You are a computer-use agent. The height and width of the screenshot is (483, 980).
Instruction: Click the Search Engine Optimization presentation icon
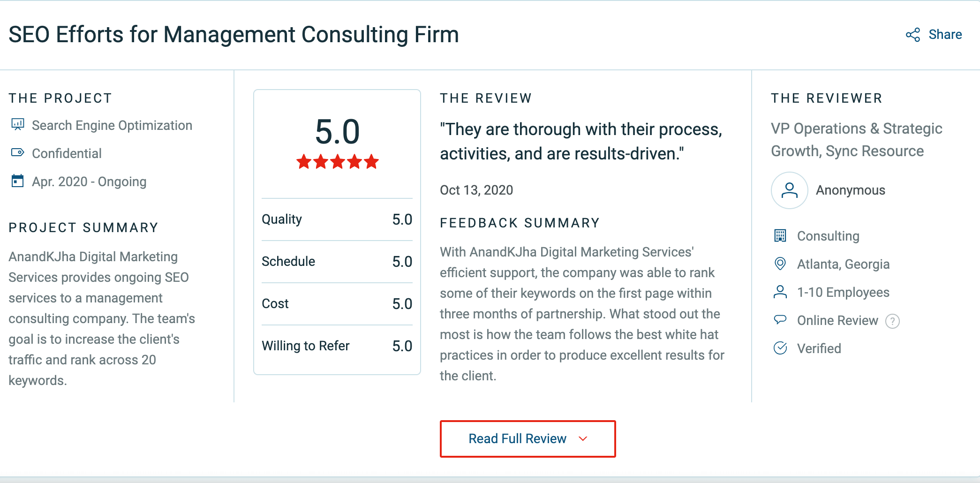point(17,125)
